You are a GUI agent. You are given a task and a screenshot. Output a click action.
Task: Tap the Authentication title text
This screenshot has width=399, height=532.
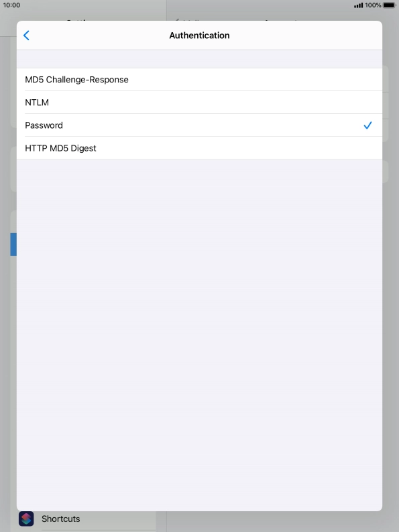coord(199,36)
